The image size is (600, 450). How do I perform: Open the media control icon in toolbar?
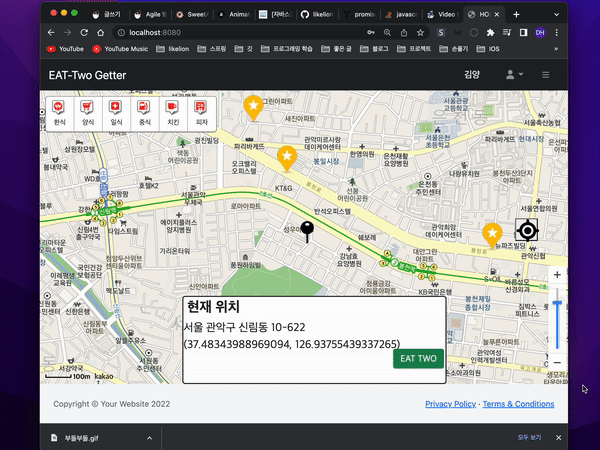[x=507, y=33]
